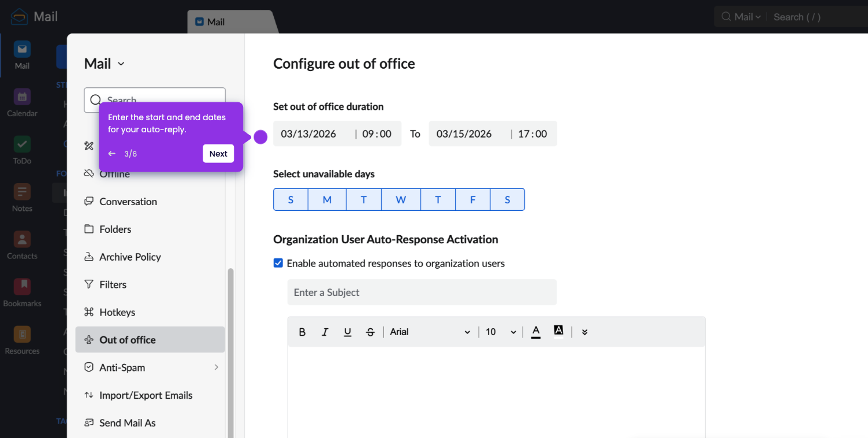This screenshot has width=868, height=438.
Task: Open the Notes app icon
Action: pos(22,192)
